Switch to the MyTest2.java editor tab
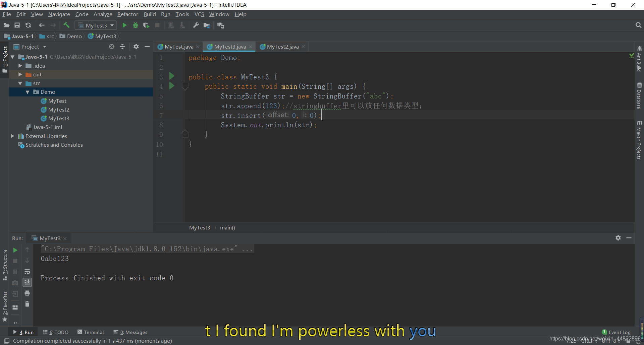Screen dimensions: 644x345 pos(283,47)
